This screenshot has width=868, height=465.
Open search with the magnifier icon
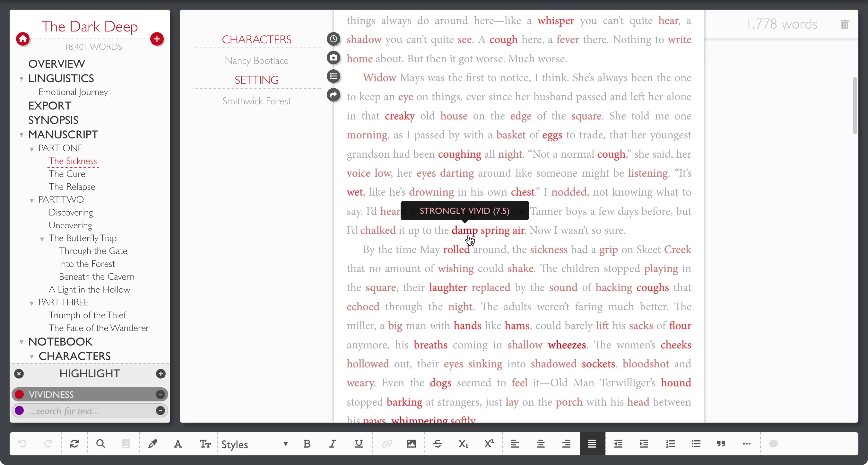(100, 443)
